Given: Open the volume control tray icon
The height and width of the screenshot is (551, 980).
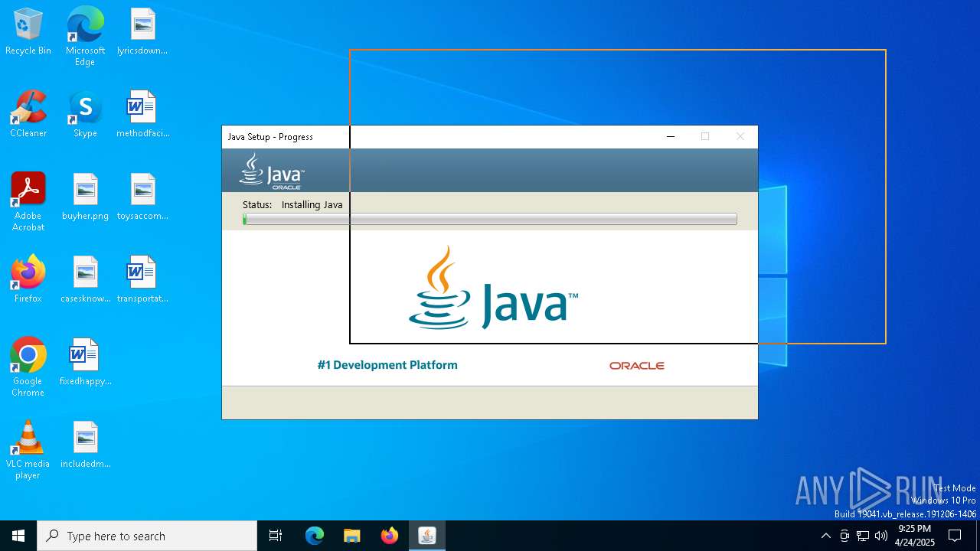Looking at the screenshot, I should click(881, 536).
